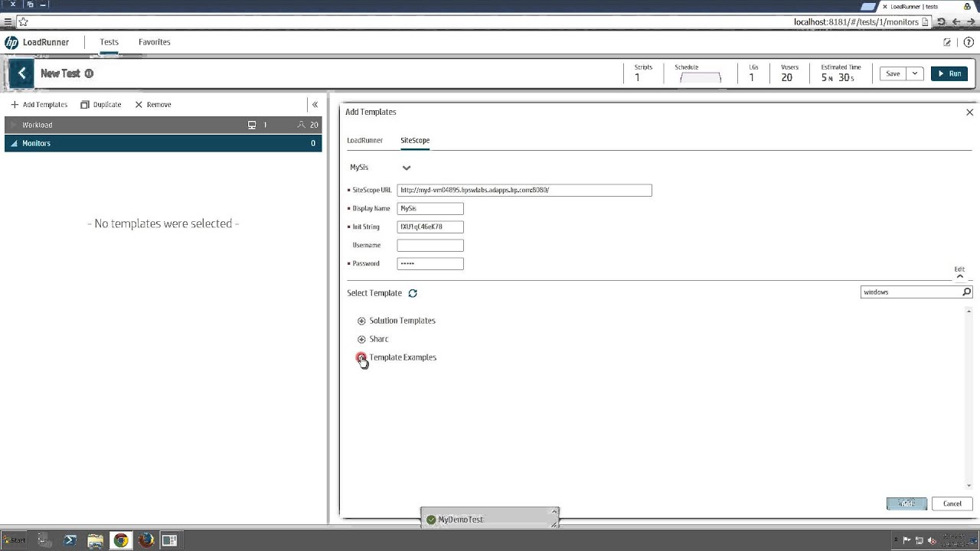Click the Save button
This screenshot has height=551, width=980.
(893, 74)
